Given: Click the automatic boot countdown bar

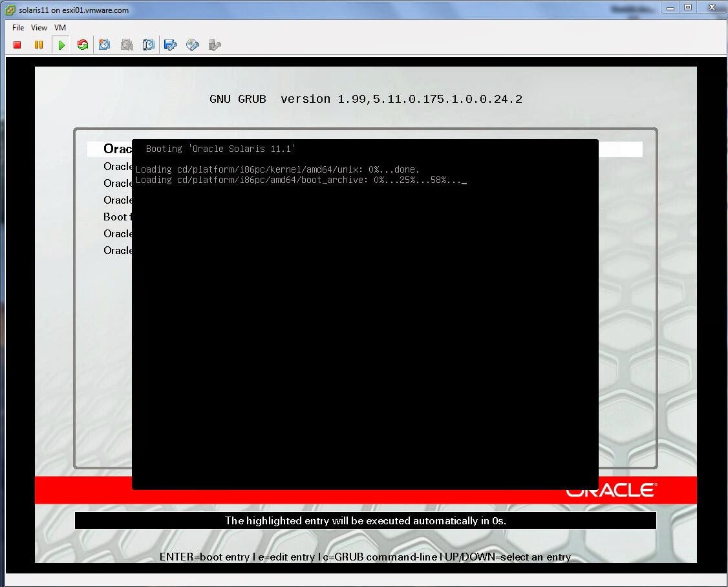Looking at the screenshot, I should coord(365,520).
